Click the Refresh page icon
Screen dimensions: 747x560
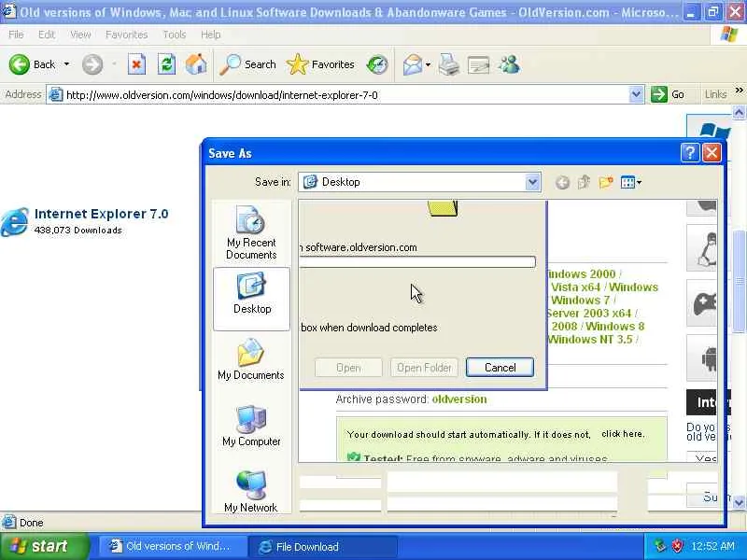166,64
